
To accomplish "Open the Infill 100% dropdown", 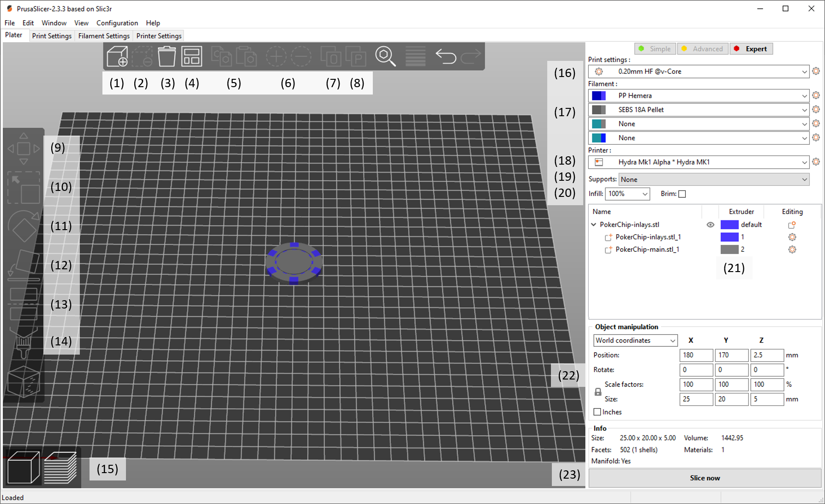I will coord(628,194).
